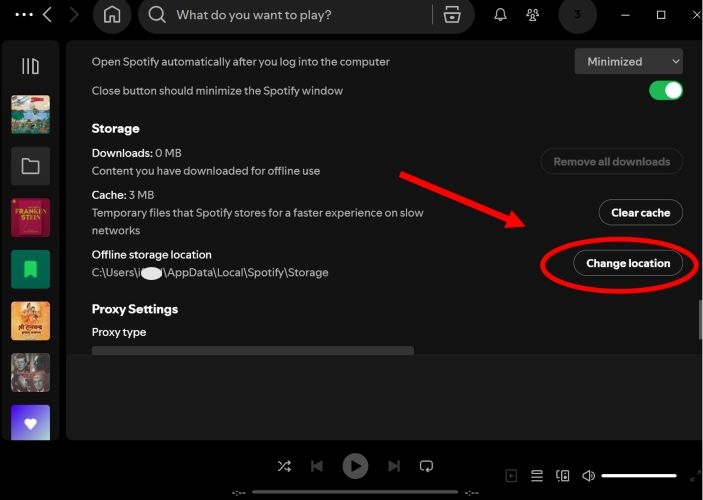Viewport: 703px width, 500px height.
Task: Click the 'Downloads: 0 MB' label
Action: tap(136, 153)
